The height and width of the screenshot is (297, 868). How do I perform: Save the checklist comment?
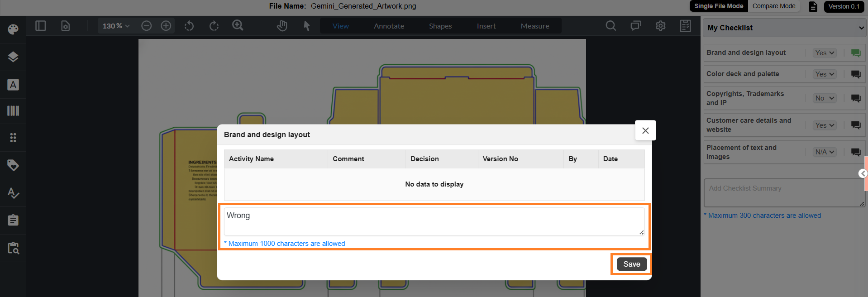(632, 264)
